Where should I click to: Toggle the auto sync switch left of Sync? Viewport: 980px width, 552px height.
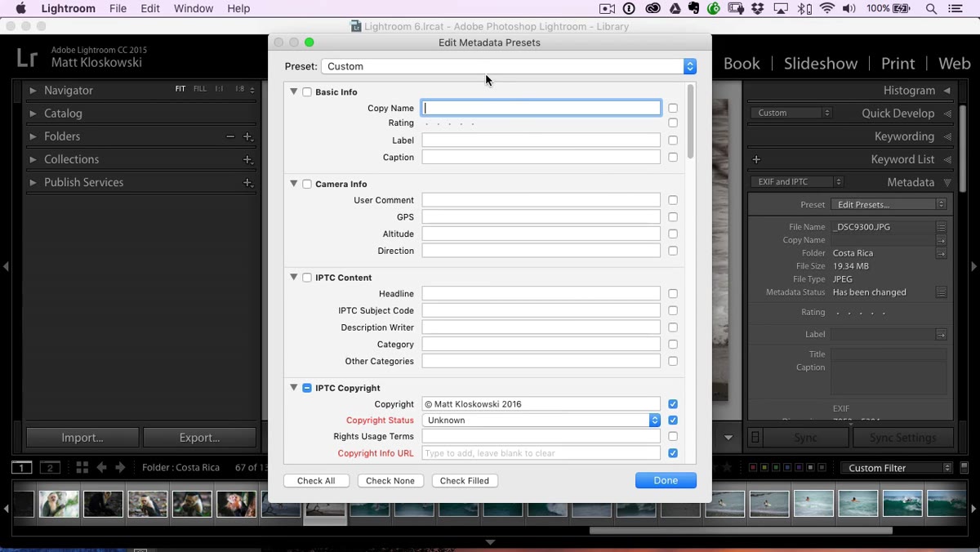pyautogui.click(x=755, y=438)
